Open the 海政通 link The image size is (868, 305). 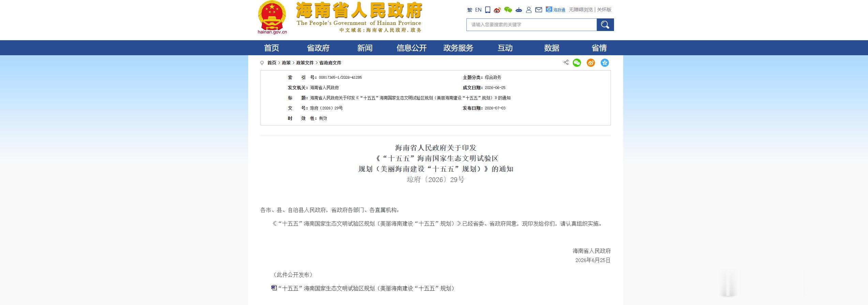point(559,10)
